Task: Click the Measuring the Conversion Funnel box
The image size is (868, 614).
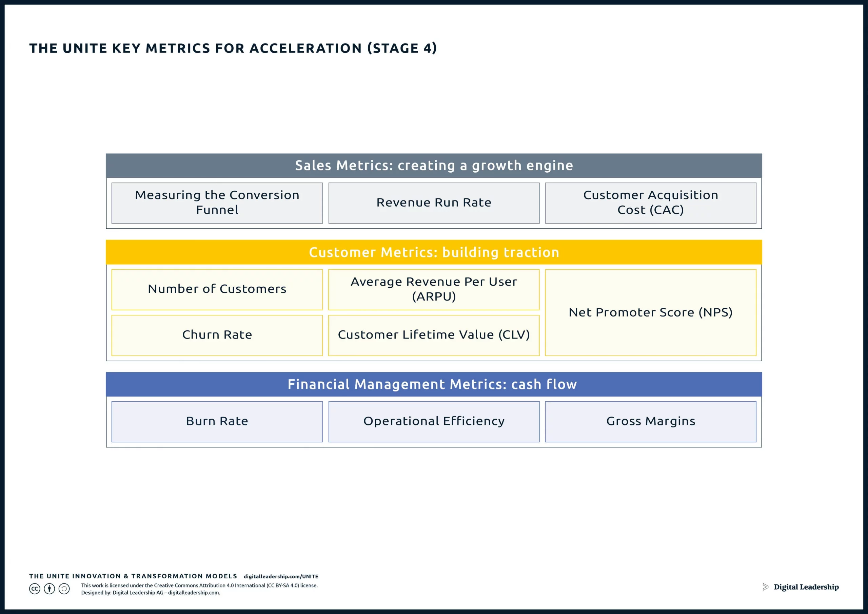Action: [x=217, y=203]
